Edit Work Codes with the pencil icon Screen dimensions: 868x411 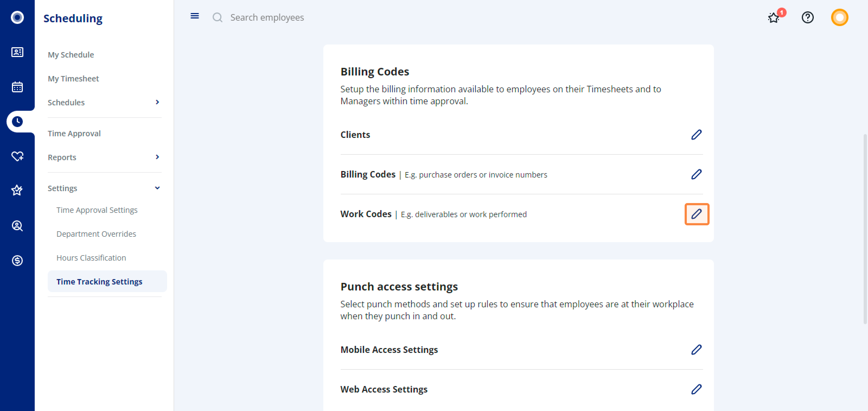point(697,214)
